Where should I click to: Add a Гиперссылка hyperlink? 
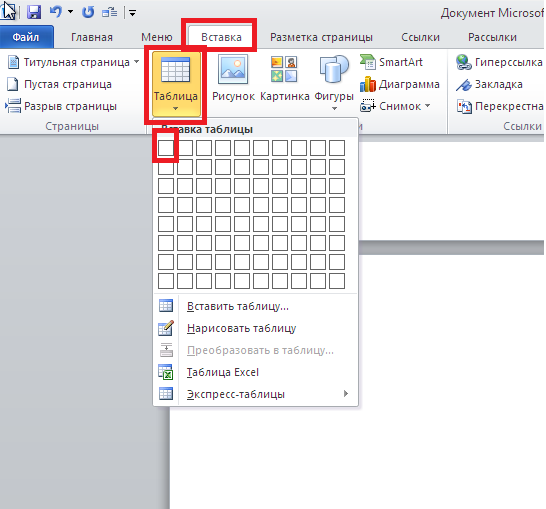pyautogui.click(x=499, y=62)
